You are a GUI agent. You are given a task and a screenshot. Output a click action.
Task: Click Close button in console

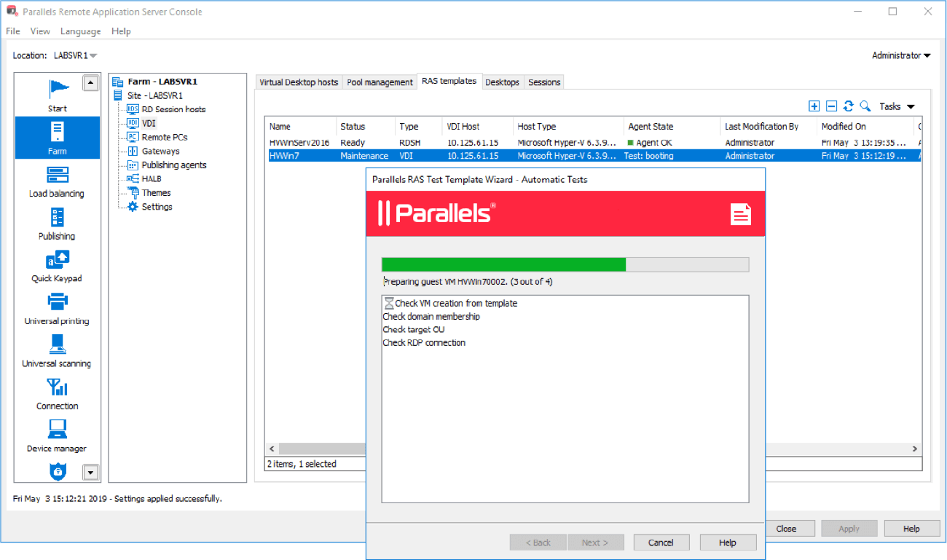(786, 529)
